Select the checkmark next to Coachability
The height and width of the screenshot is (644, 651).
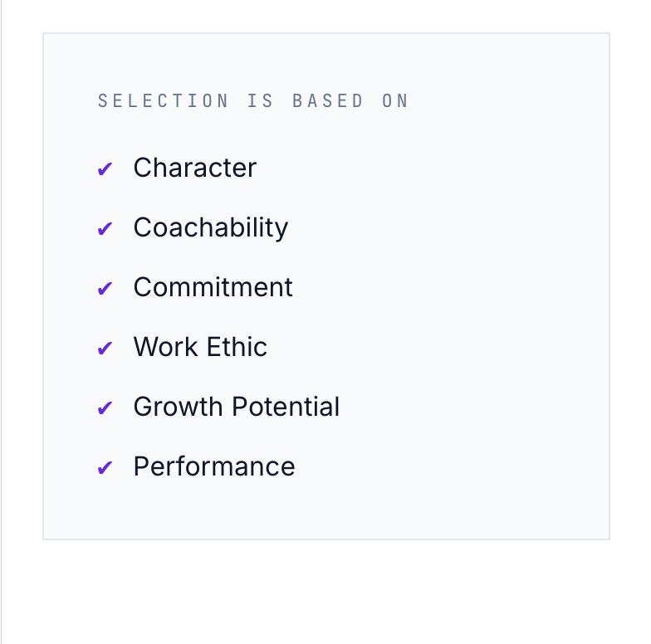(x=105, y=229)
